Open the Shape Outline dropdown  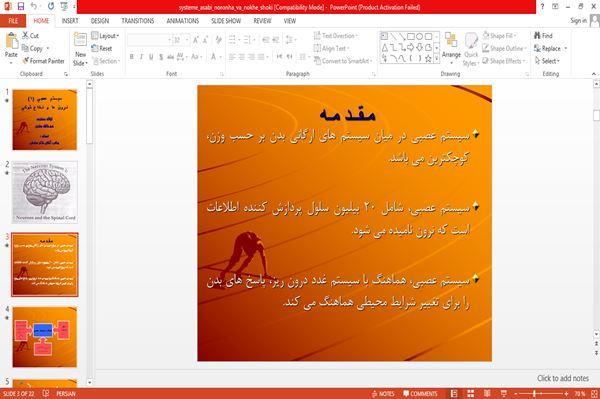(504, 48)
